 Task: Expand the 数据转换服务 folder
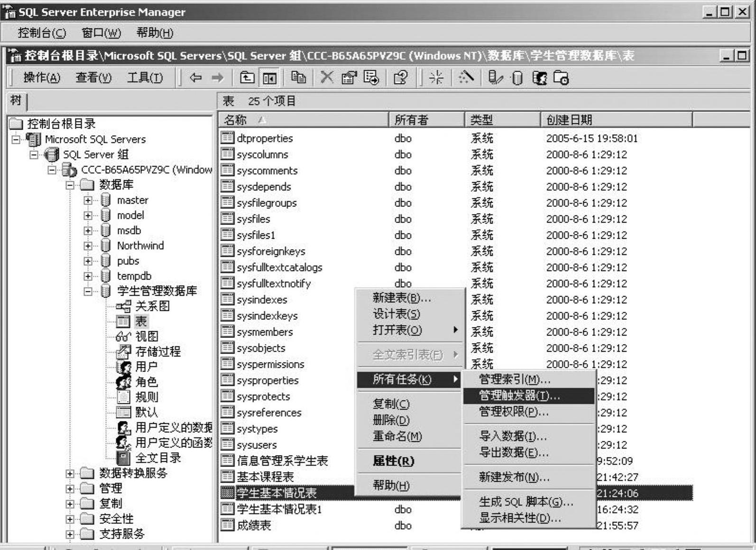tap(70, 474)
